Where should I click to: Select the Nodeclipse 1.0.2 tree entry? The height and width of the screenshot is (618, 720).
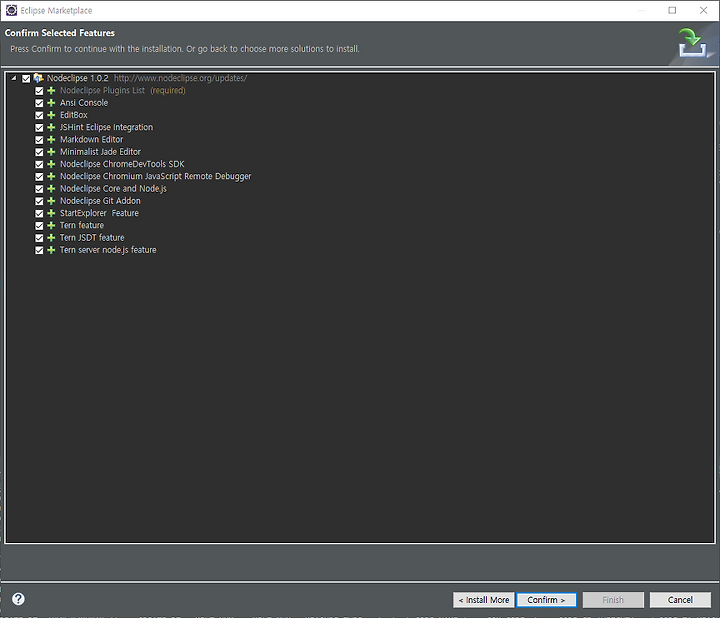78,78
